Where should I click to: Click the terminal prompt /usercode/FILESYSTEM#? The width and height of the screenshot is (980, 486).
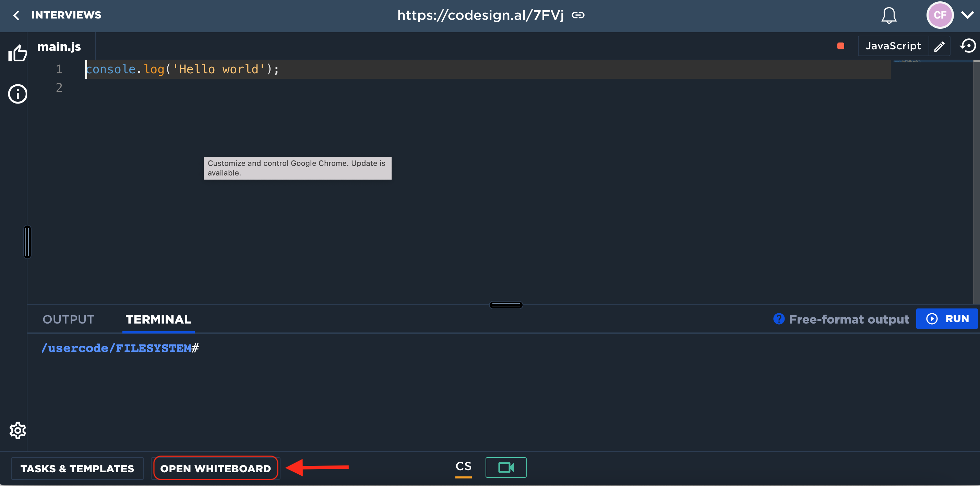coord(120,348)
